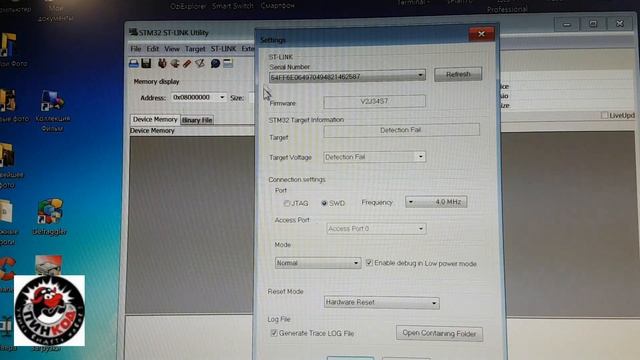Select the JTAG port radio button
This screenshot has width=640, height=360.
pos(287,203)
